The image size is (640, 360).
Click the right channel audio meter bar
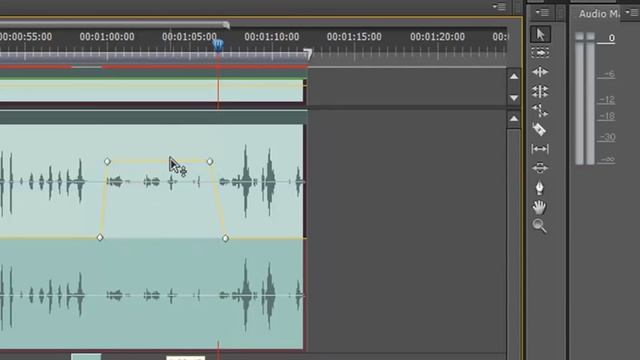[x=590, y=99]
